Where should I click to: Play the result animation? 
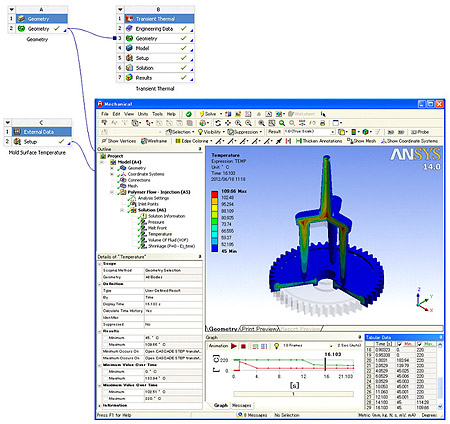234,346
